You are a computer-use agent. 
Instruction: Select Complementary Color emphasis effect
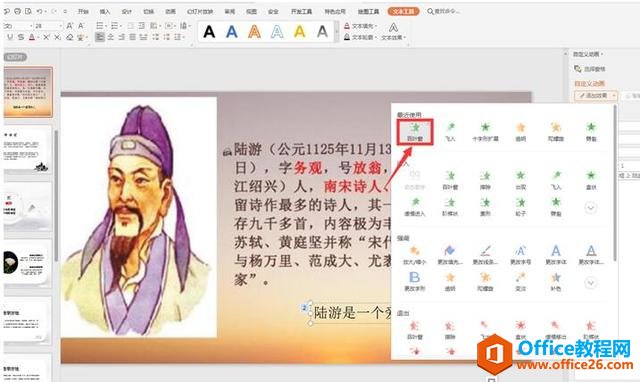pos(556,282)
